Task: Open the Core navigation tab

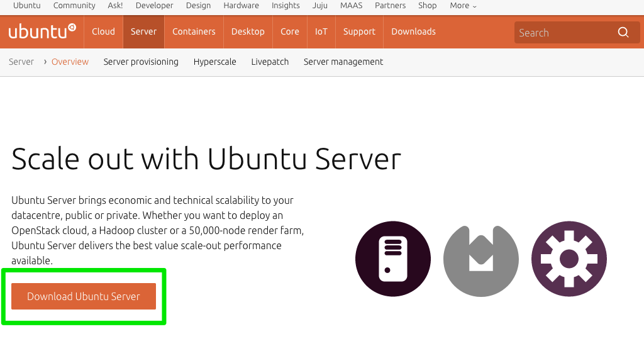Action: [x=289, y=31]
